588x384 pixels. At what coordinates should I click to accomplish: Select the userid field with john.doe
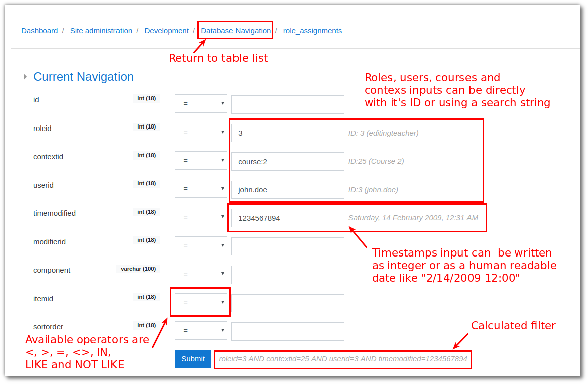[x=288, y=190]
